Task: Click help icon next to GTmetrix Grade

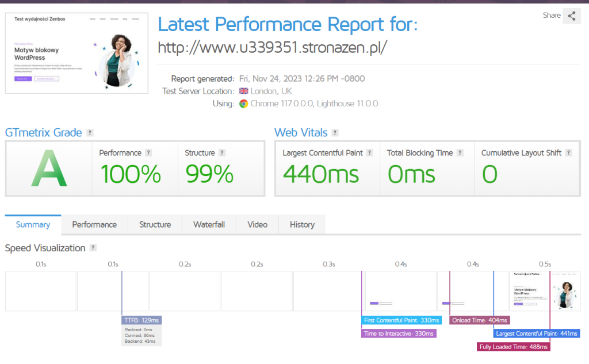Action: (x=90, y=133)
